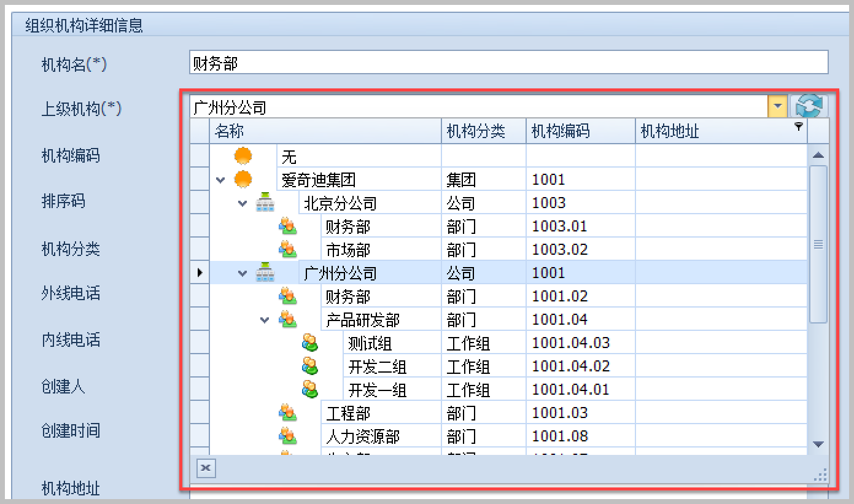Collapse the 产品研发部 tree node

click(265, 320)
